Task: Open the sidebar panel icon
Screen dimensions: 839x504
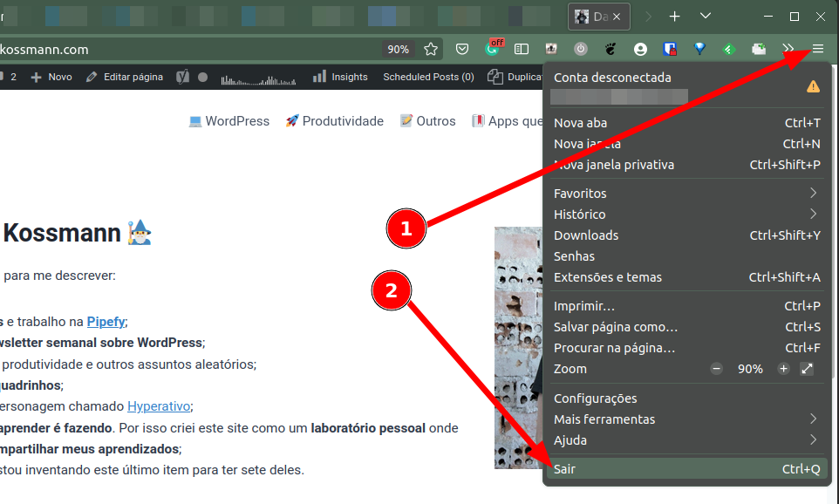Action: point(522,49)
